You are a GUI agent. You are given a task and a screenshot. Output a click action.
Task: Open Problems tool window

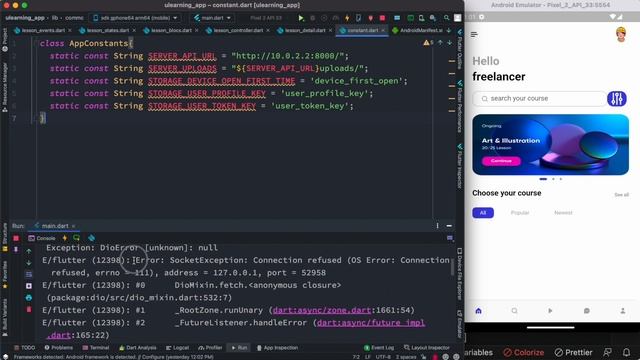point(59,348)
